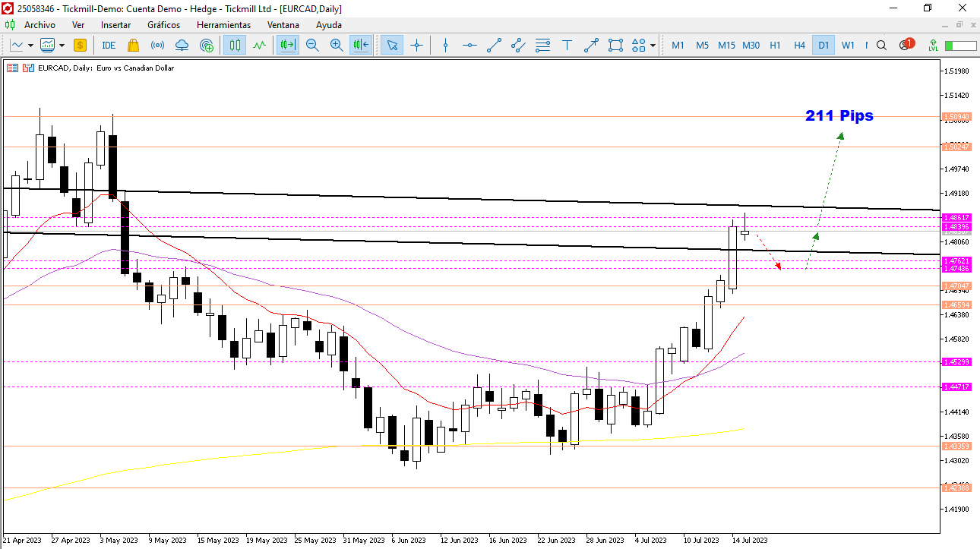Image resolution: width=980 pixels, height=549 pixels.
Task: Switch to line chart display
Action: 260,45
